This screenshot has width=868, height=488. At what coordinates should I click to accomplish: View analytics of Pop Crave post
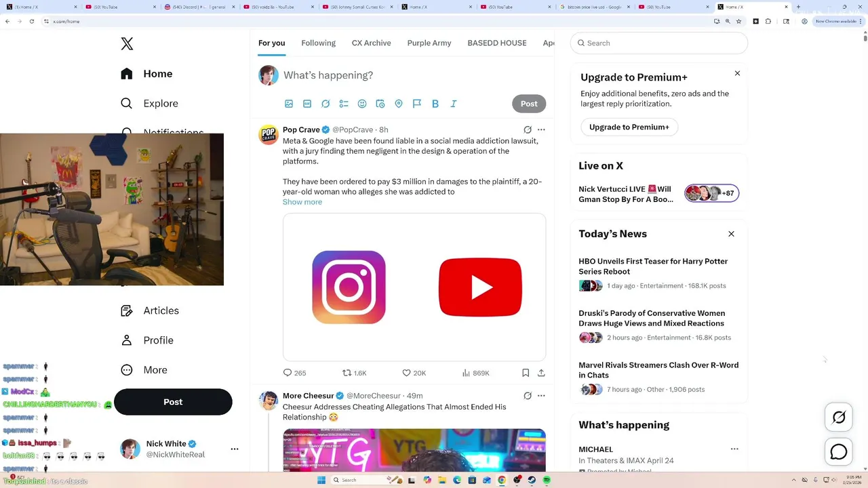(475, 373)
